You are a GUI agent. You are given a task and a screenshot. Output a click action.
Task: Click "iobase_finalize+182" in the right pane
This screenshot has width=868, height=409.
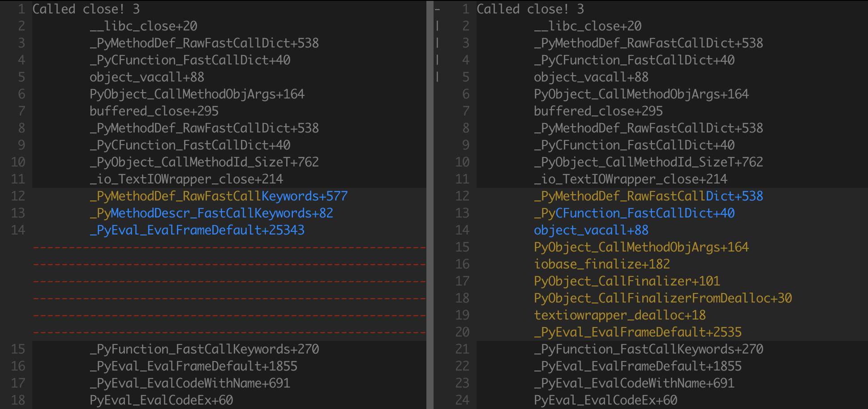(602, 264)
